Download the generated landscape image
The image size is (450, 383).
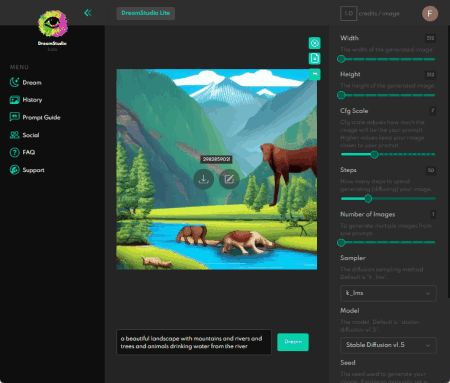204,179
